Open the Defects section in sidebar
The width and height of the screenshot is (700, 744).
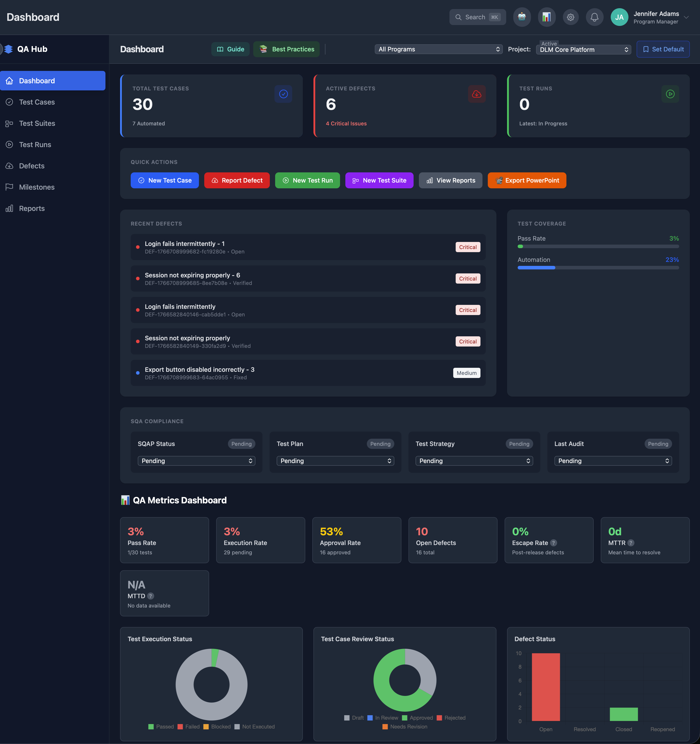coord(31,166)
